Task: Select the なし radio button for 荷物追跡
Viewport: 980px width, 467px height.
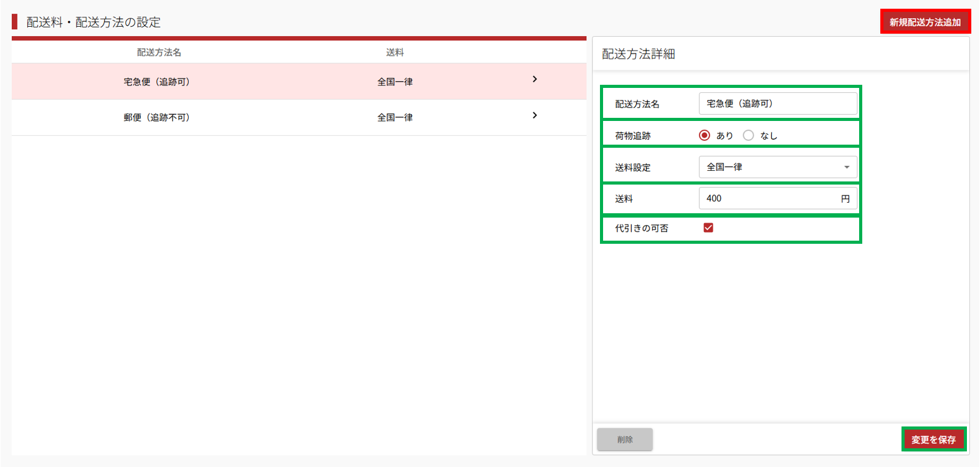Action: point(748,135)
